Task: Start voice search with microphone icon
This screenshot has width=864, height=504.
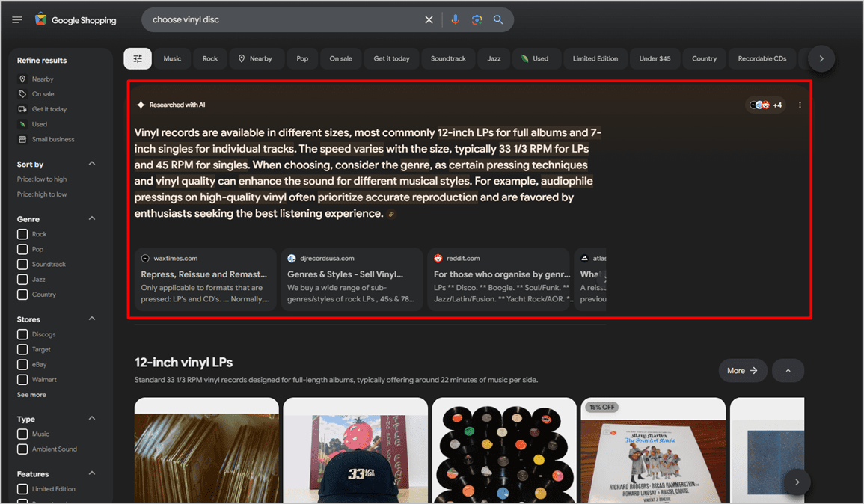Action: click(x=455, y=20)
